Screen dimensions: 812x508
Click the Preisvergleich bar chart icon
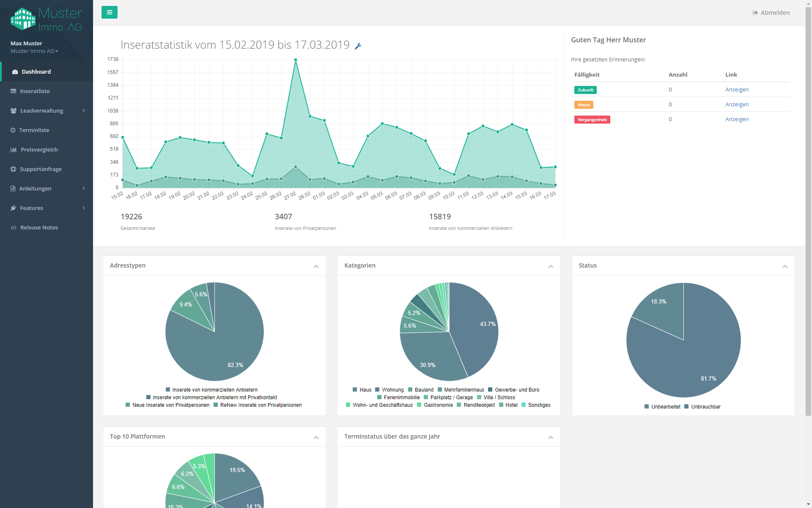click(x=14, y=150)
